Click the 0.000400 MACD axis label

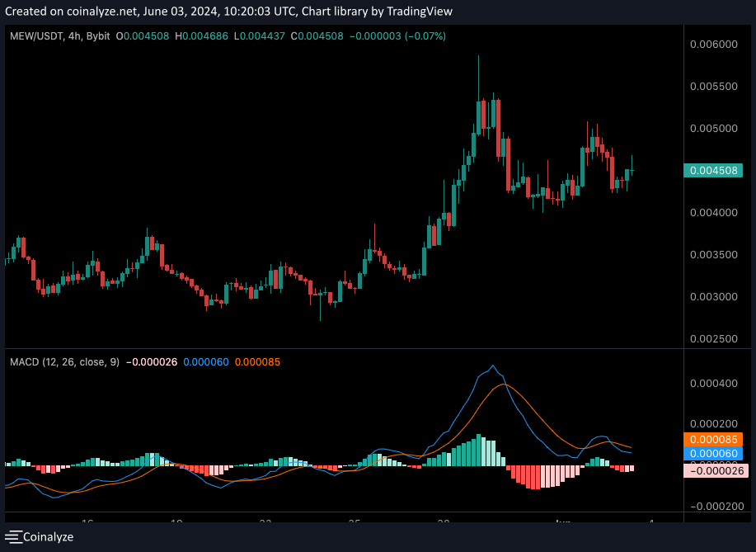click(712, 384)
